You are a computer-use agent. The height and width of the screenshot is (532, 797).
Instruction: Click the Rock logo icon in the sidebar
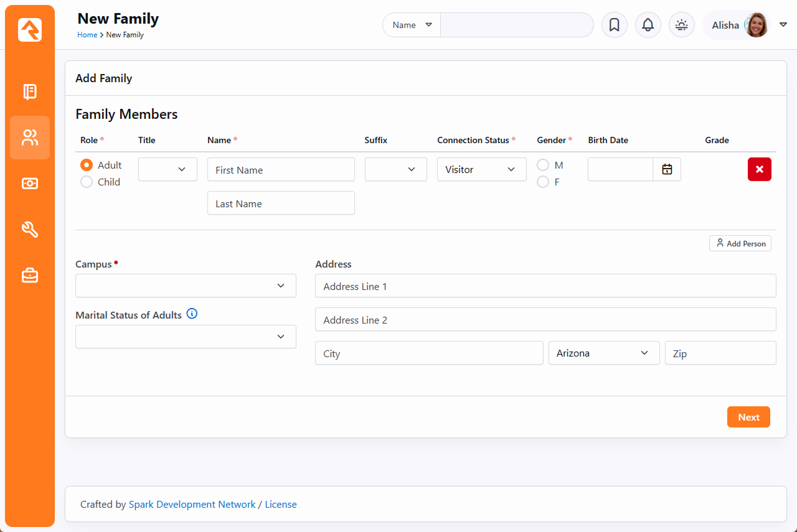pos(30,30)
